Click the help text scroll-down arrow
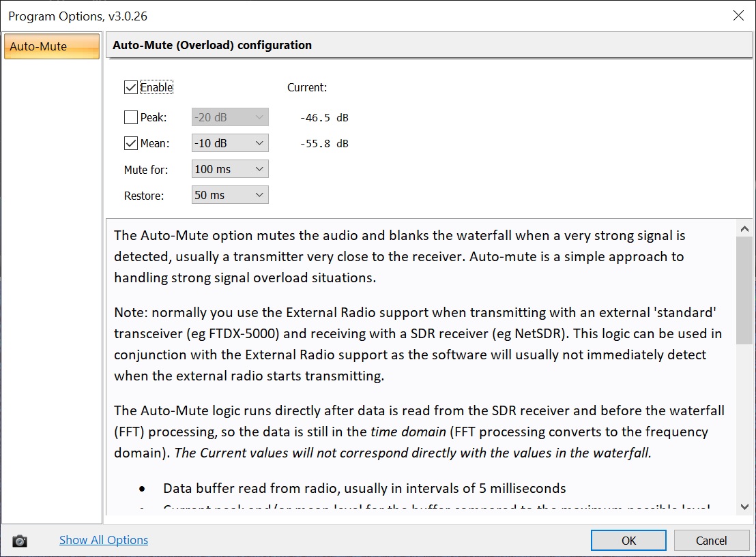This screenshot has height=557, width=756. [744, 507]
